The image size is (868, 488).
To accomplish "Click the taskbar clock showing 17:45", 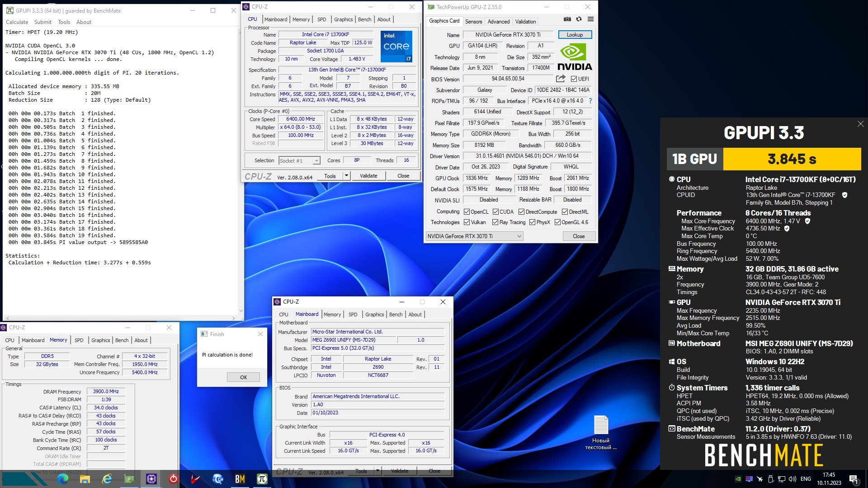I will [829, 479].
